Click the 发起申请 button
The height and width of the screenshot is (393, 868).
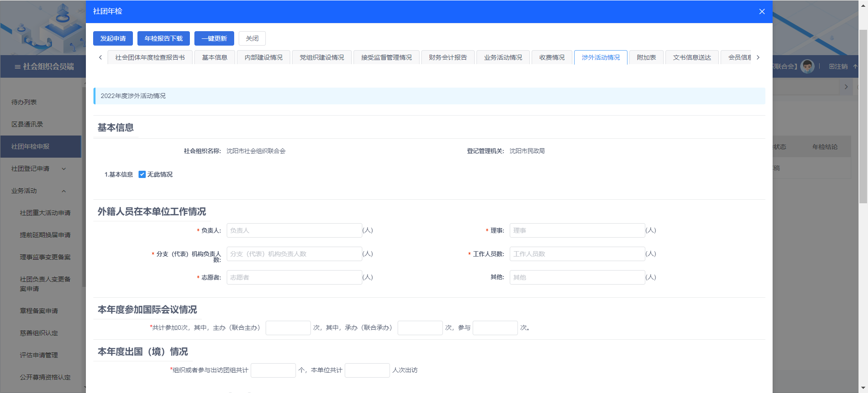[x=113, y=38]
